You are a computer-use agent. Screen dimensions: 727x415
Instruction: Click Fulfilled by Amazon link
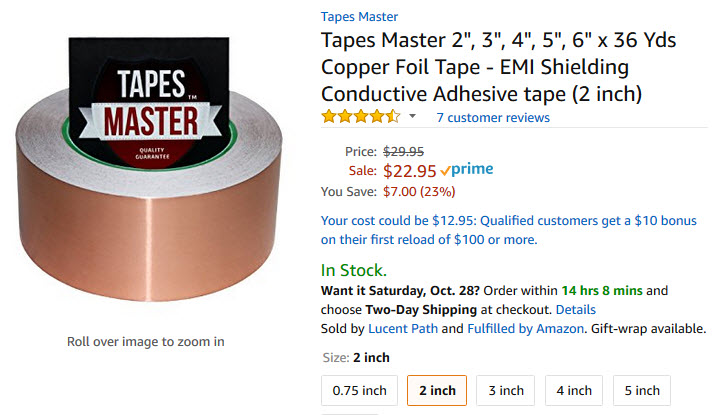click(525, 328)
